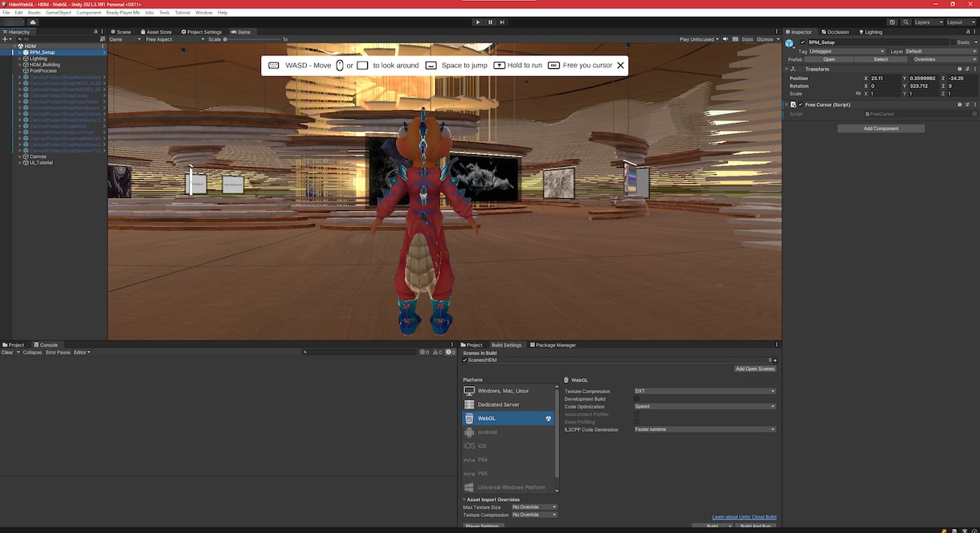The height and width of the screenshot is (533, 980).
Task: Open Transform component preset settings icon
Action: [966, 69]
